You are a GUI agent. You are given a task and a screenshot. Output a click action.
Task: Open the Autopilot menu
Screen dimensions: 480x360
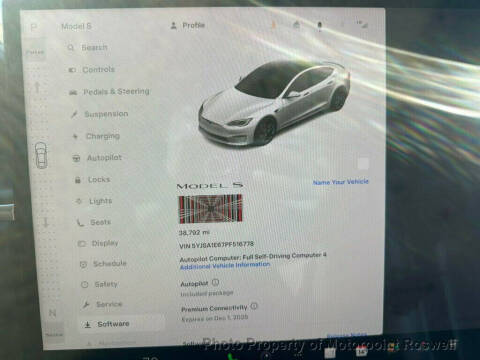pos(97,158)
